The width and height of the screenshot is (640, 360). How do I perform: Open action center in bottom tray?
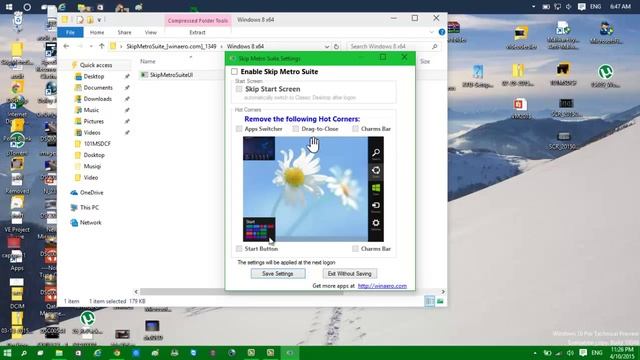583,353
